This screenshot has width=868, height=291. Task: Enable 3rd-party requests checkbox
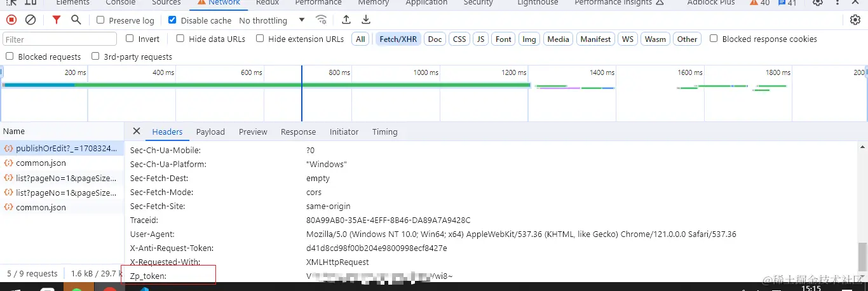[x=95, y=57]
